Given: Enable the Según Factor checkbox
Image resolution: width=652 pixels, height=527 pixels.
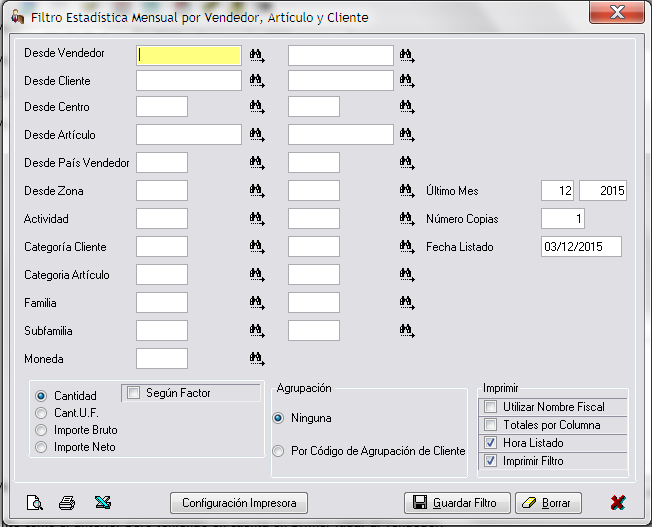Looking at the screenshot, I should click(133, 393).
